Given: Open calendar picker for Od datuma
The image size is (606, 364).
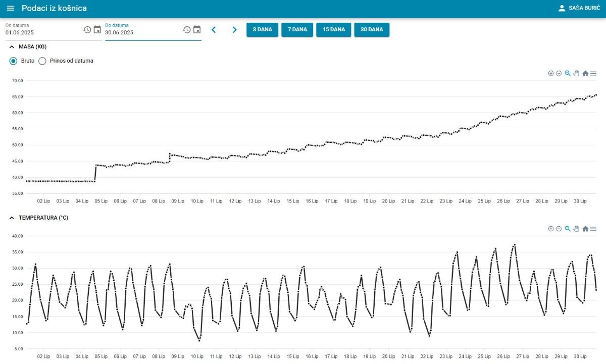Looking at the screenshot, I should [x=97, y=30].
